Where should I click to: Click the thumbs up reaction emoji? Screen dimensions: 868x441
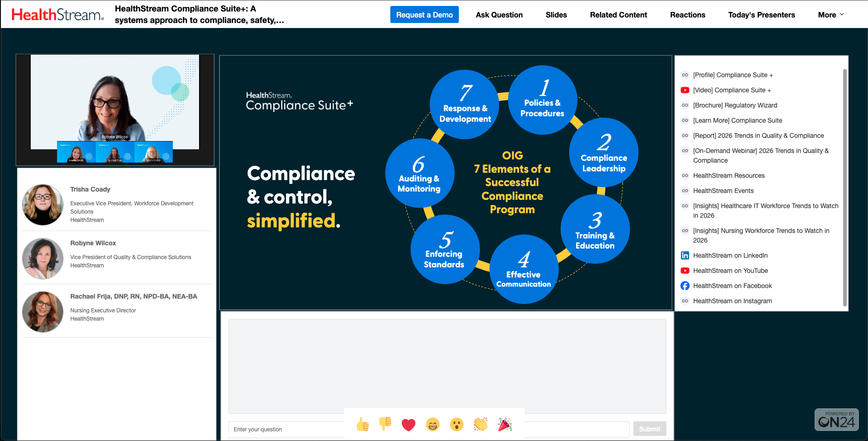(363, 424)
